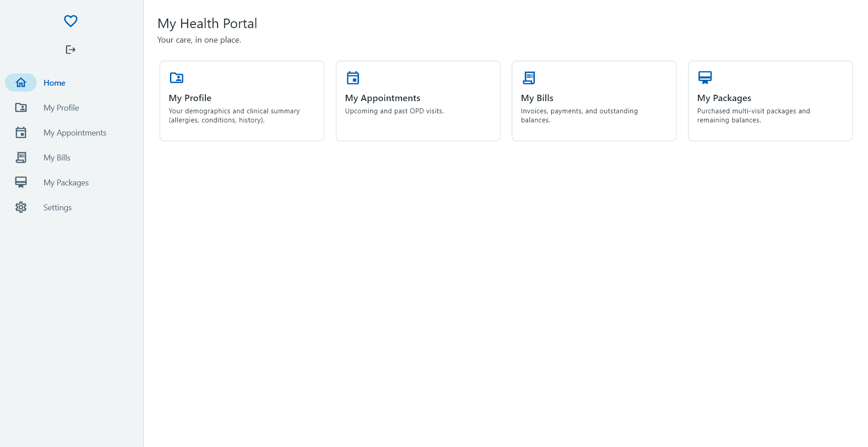Click the membership icon on My Packages card

point(705,78)
